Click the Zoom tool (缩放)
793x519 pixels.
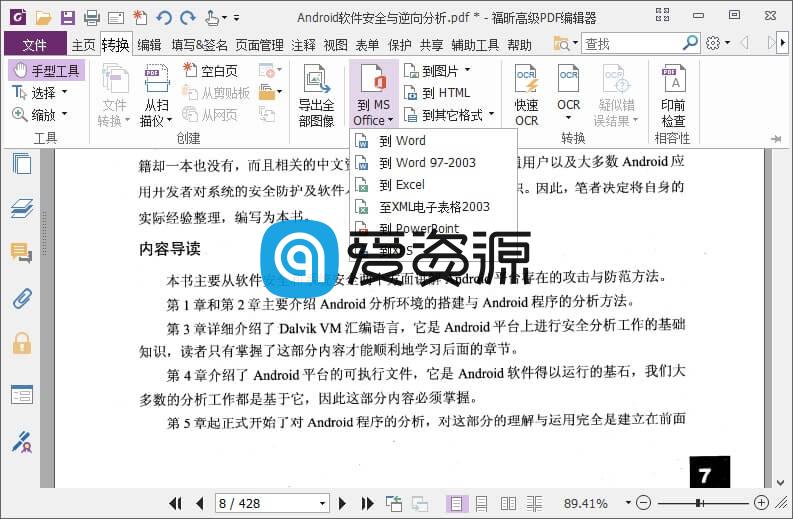click(x=39, y=114)
